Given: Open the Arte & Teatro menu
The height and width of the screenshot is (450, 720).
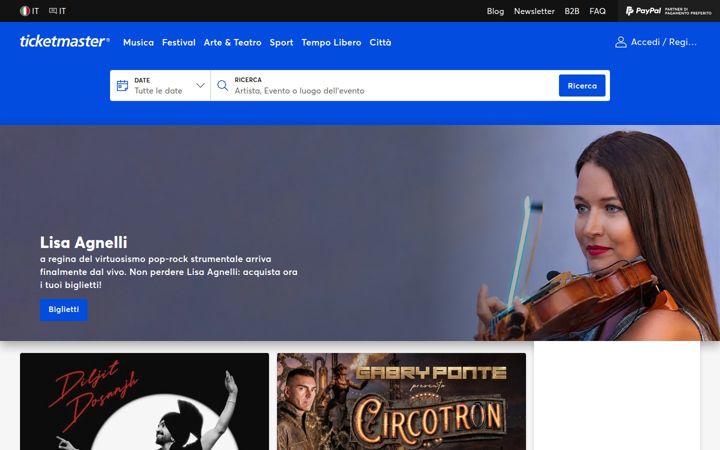Looking at the screenshot, I should tap(232, 42).
